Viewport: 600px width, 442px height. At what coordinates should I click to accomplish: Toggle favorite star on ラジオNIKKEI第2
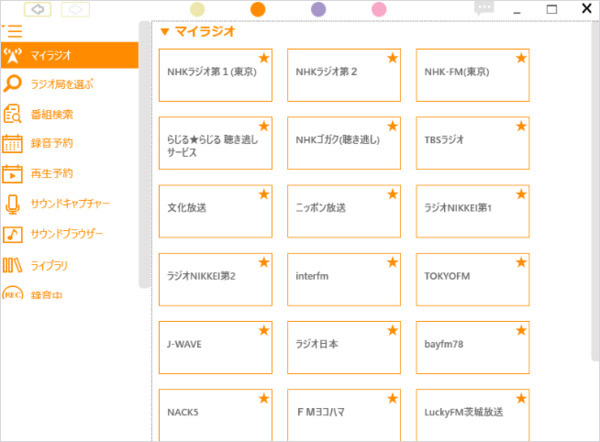264,263
